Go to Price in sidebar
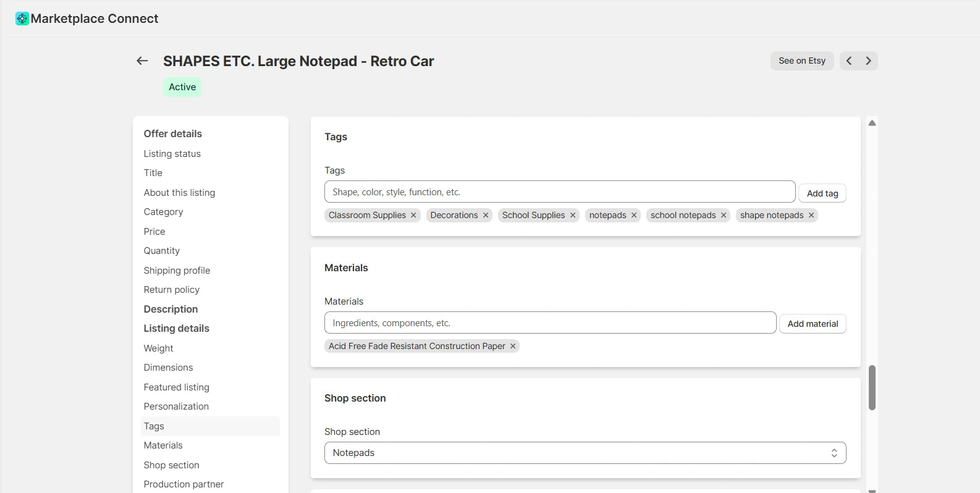Viewport: 980px width, 493px height. click(154, 232)
